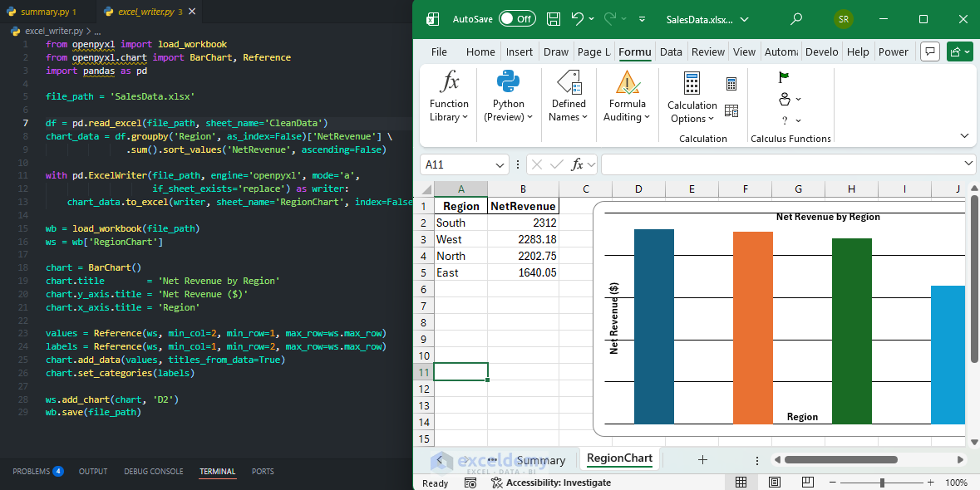This screenshot has height=490, width=980.
Task: Switch to the Data ribbon tab
Action: point(671,51)
